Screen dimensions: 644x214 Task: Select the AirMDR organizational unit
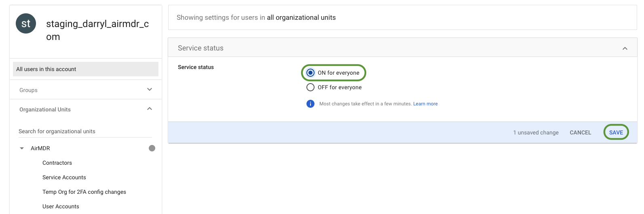point(40,148)
